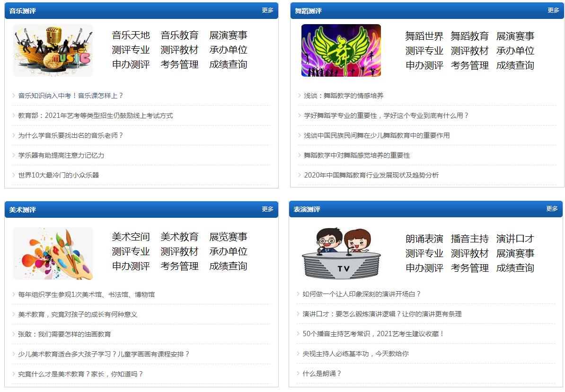Open article about 音乐知识纳入中考
The width and height of the screenshot is (565, 392).
pos(70,95)
